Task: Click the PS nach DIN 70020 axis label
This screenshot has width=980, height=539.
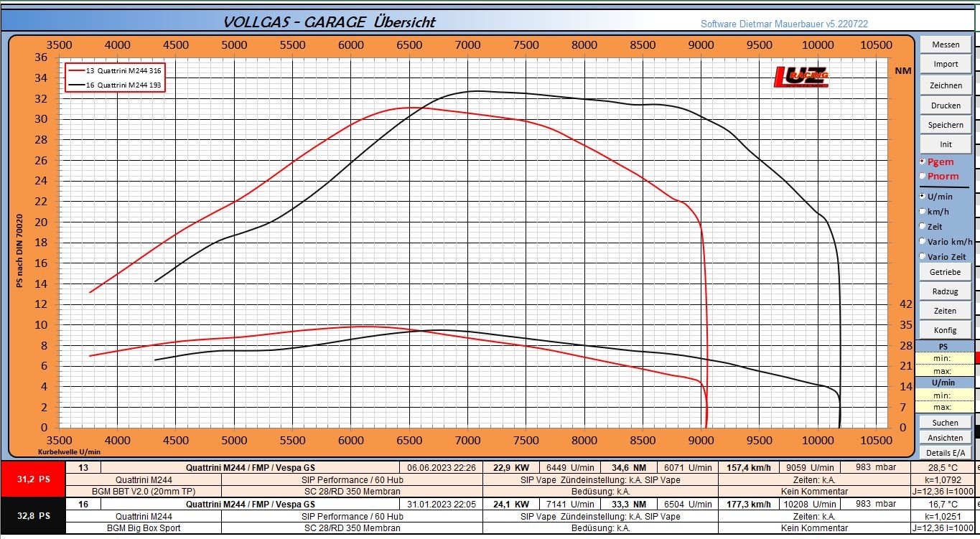Action: click(x=20, y=251)
